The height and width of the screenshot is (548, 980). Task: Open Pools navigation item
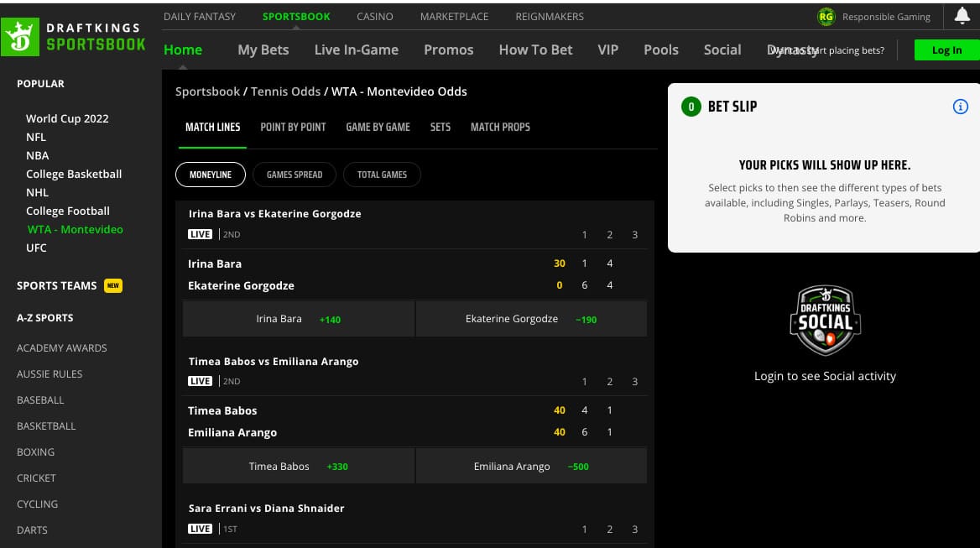click(x=661, y=50)
